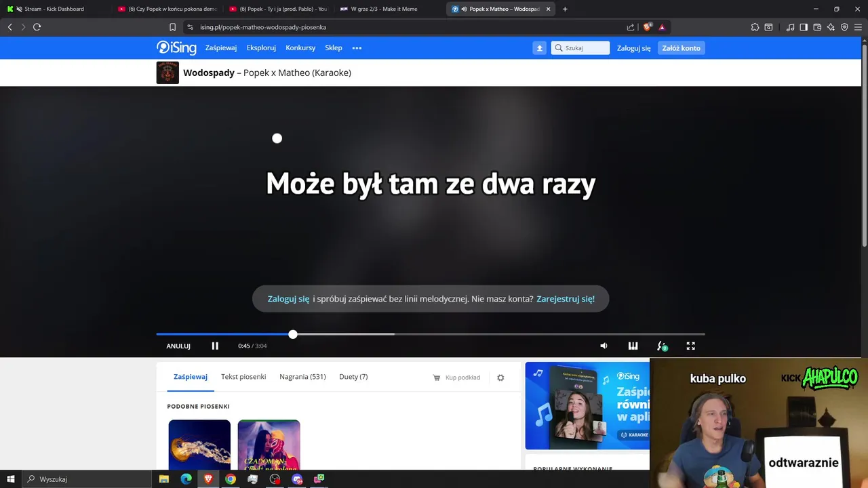The width and height of the screenshot is (868, 488).
Task: Click the bookmark icon in address bar
Action: coord(172,27)
